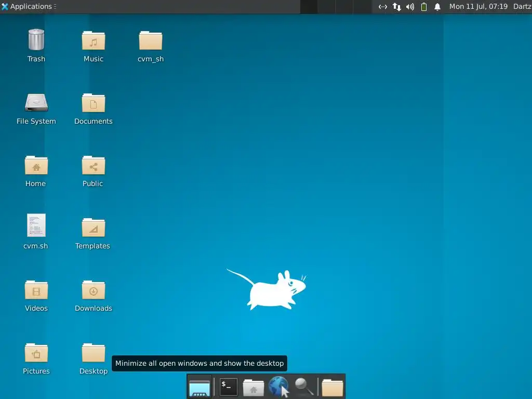Click the network connection arrows icon
The image size is (532, 399).
[396, 7]
